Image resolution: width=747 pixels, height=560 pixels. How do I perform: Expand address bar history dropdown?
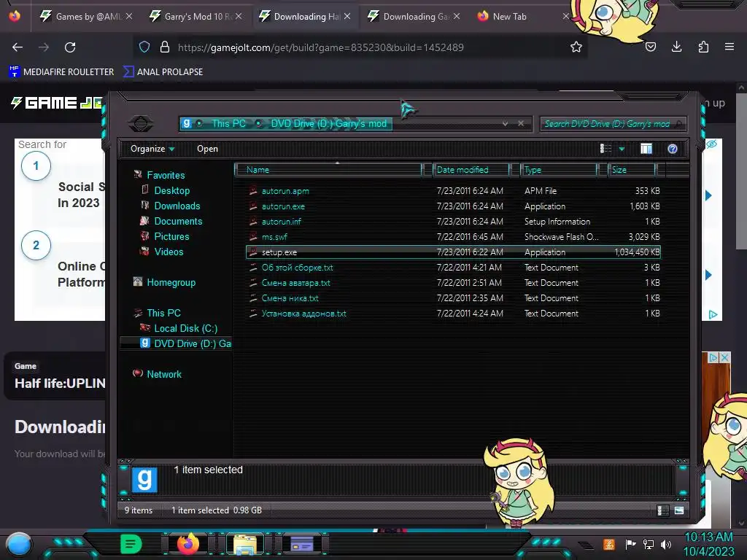point(505,124)
